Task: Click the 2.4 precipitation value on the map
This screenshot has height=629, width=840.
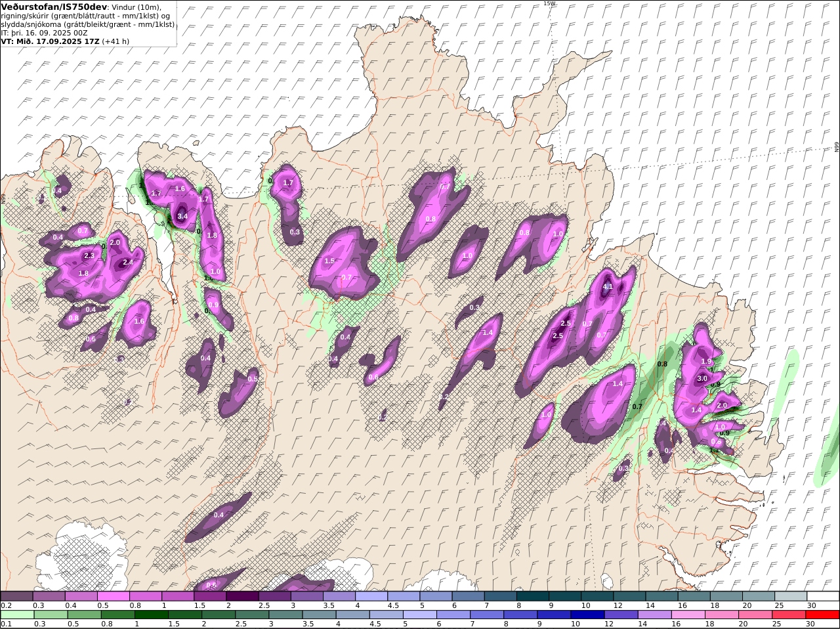Action: coord(128,262)
